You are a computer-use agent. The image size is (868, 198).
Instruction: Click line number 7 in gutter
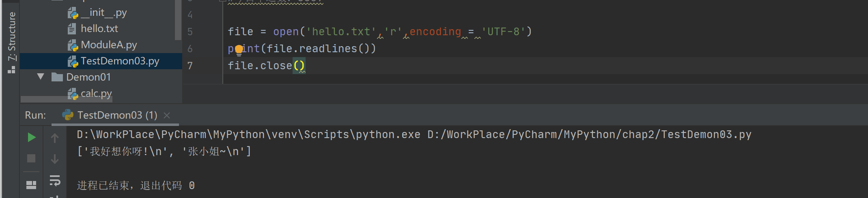click(190, 66)
